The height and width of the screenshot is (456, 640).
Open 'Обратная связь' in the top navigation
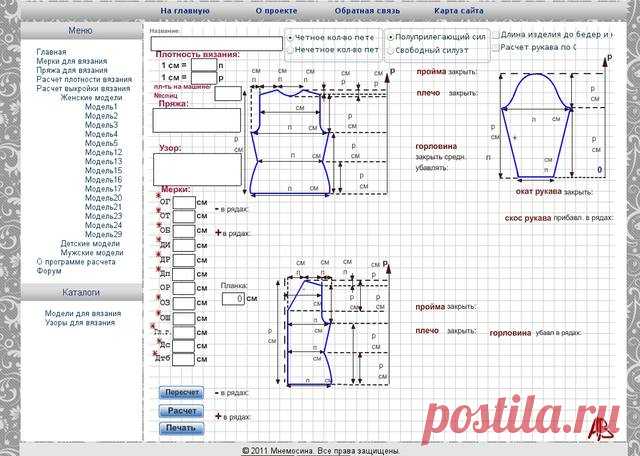(367, 11)
